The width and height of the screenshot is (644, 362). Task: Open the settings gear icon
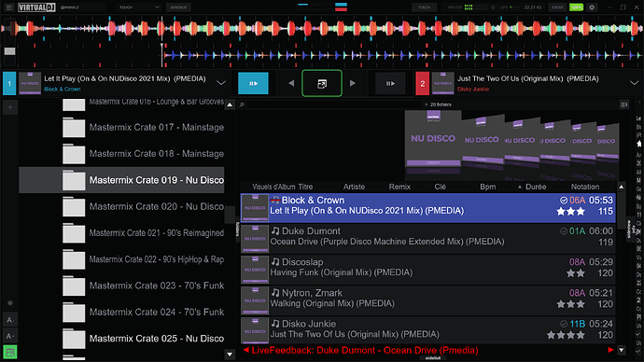(x=592, y=7)
